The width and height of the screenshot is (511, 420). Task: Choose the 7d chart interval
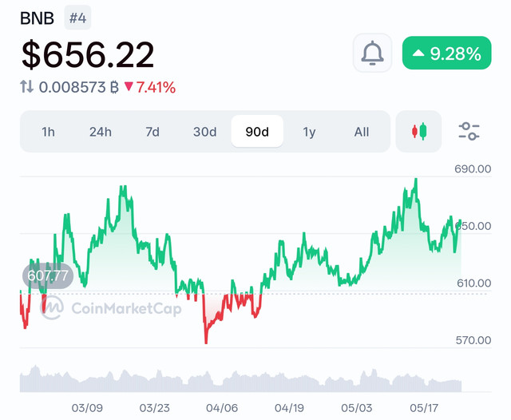[x=153, y=132]
